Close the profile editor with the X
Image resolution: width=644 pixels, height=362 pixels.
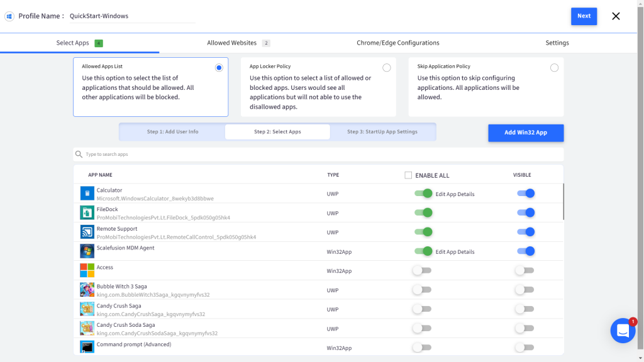[x=616, y=16]
